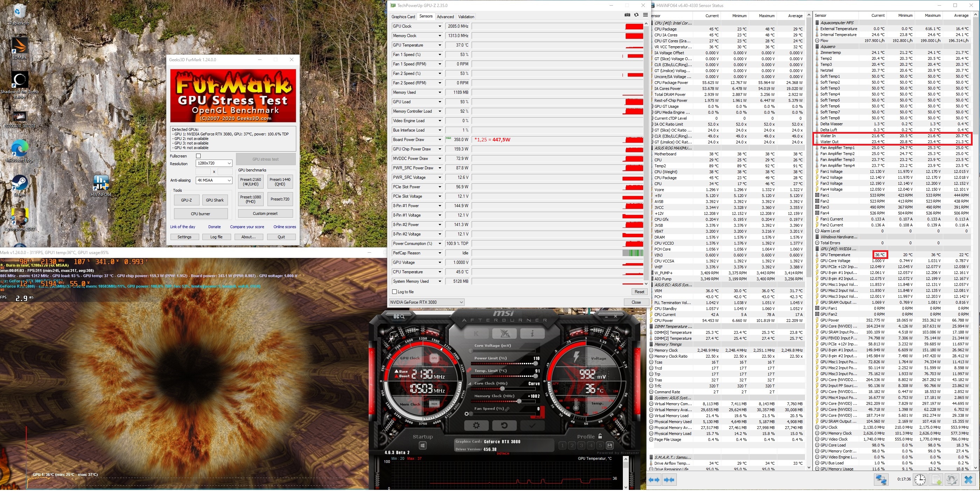This screenshot has width=980, height=492.
Task: Open HWiNFO sensor settings gear icon
Action: pyautogui.click(x=952, y=480)
